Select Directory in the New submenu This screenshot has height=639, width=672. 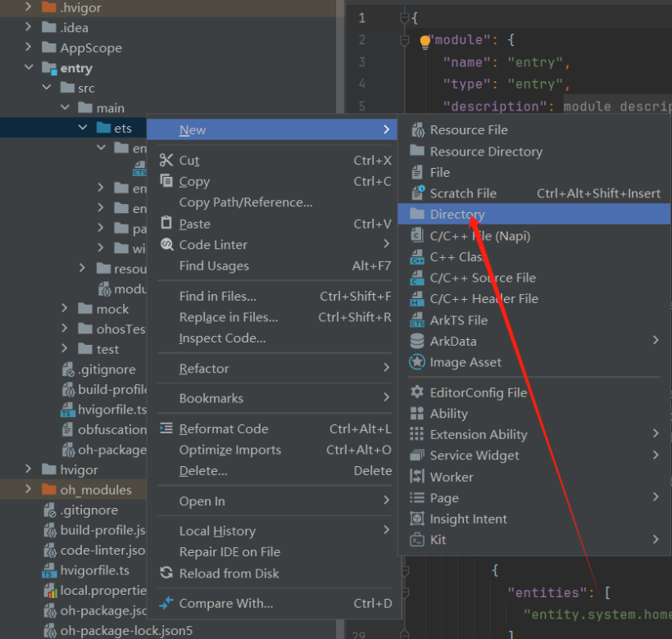tap(534, 214)
